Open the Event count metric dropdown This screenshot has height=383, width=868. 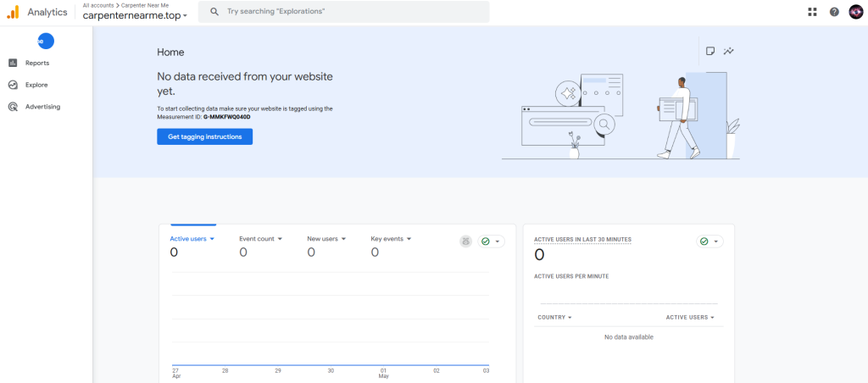coord(261,239)
